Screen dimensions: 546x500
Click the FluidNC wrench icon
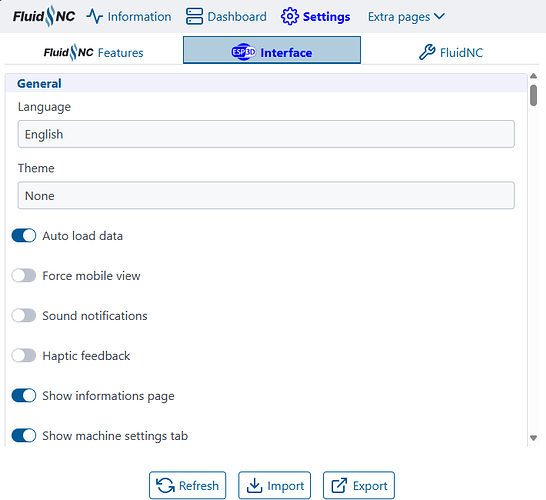pos(427,52)
